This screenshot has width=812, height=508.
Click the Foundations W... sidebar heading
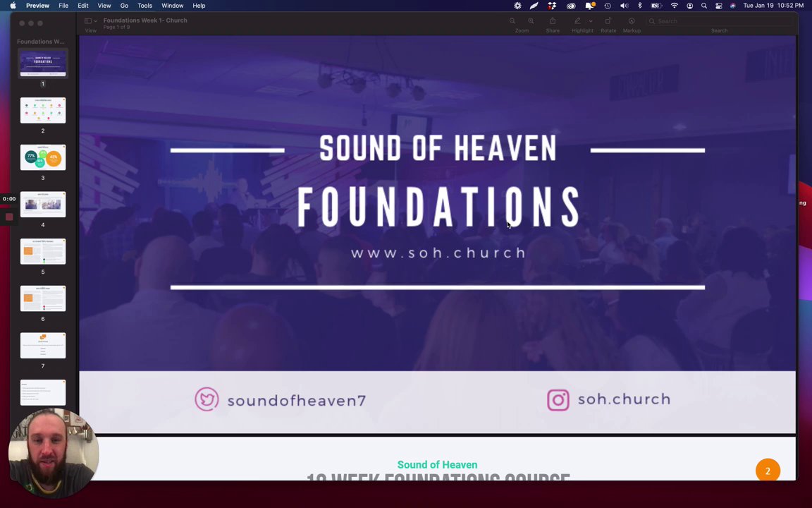pos(40,42)
